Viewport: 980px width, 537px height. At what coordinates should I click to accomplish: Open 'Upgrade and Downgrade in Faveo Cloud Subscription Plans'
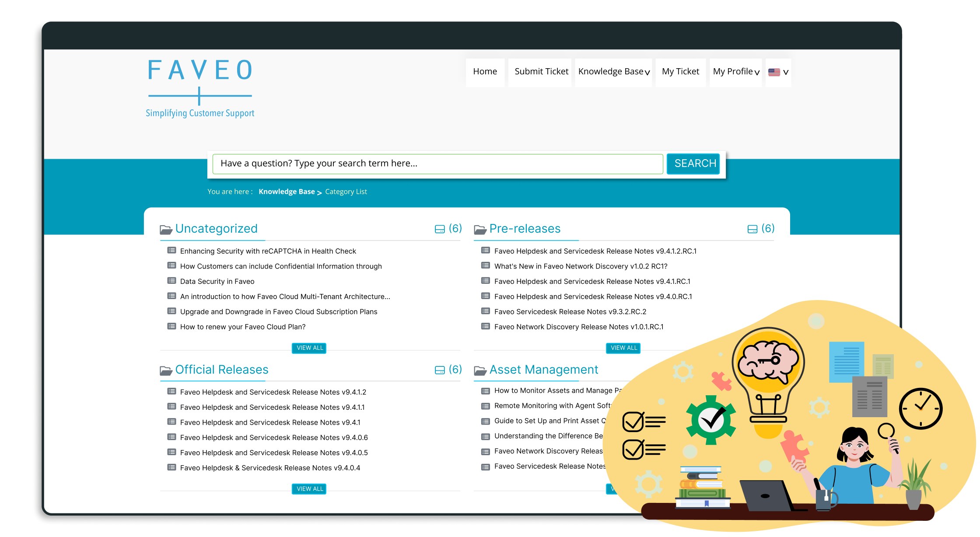[x=279, y=312]
